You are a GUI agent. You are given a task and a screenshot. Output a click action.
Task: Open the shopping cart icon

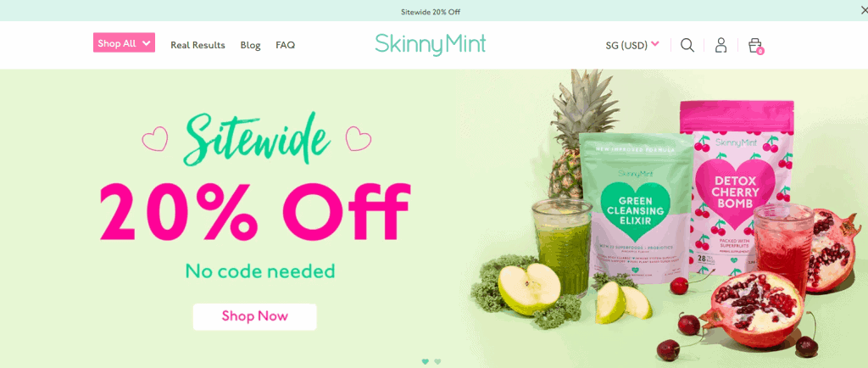point(754,45)
